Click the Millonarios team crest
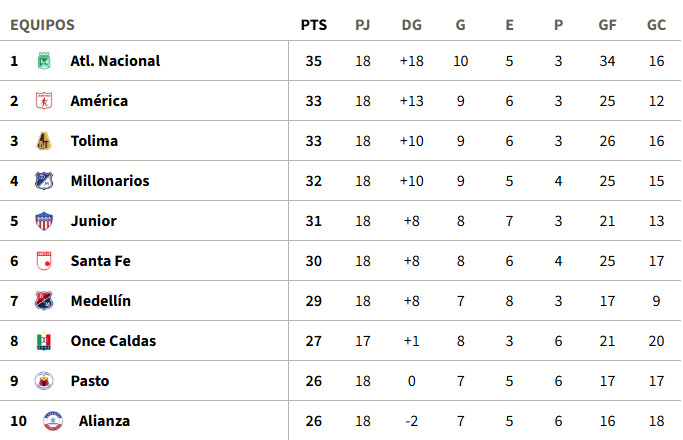683x440 pixels. [x=44, y=181]
